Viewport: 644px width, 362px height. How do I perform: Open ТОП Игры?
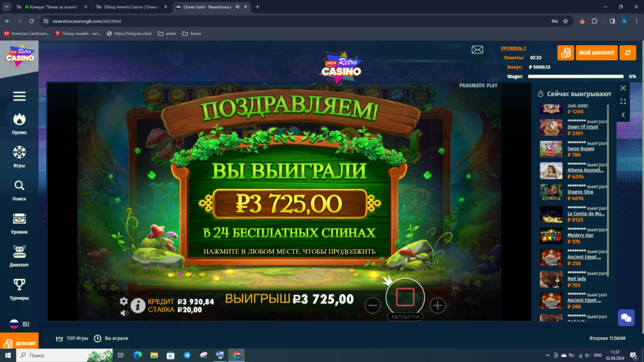(72, 338)
